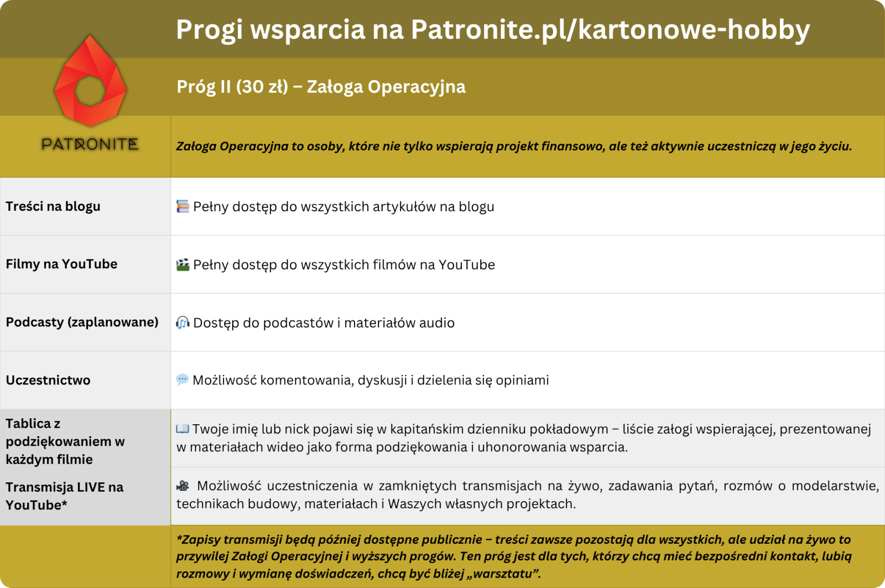Click the full YouTube films access text
Screen dimensions: 885x588
coord(343,265)
